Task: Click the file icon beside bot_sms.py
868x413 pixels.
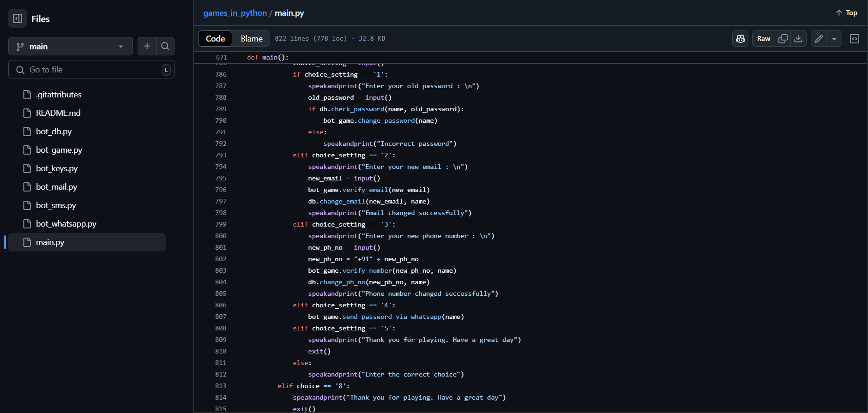Action: point(27,205)
